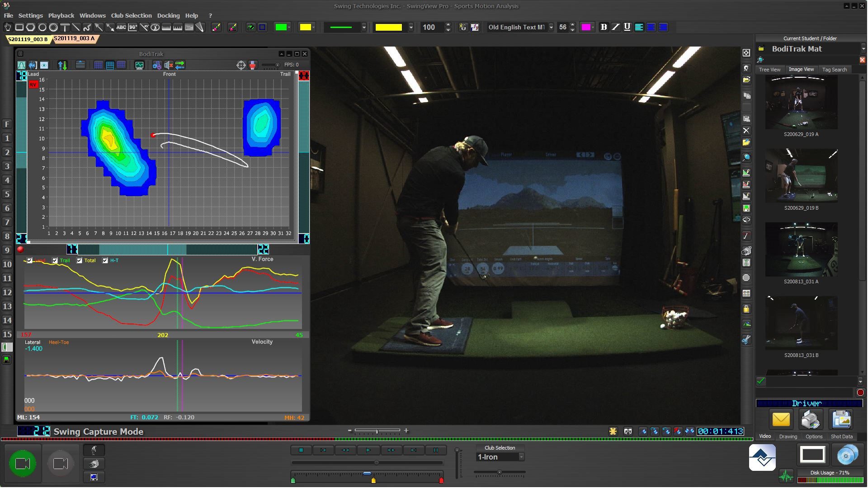Switch to the Tree View tab
The image size is (868, 488).
coord(769,70)
